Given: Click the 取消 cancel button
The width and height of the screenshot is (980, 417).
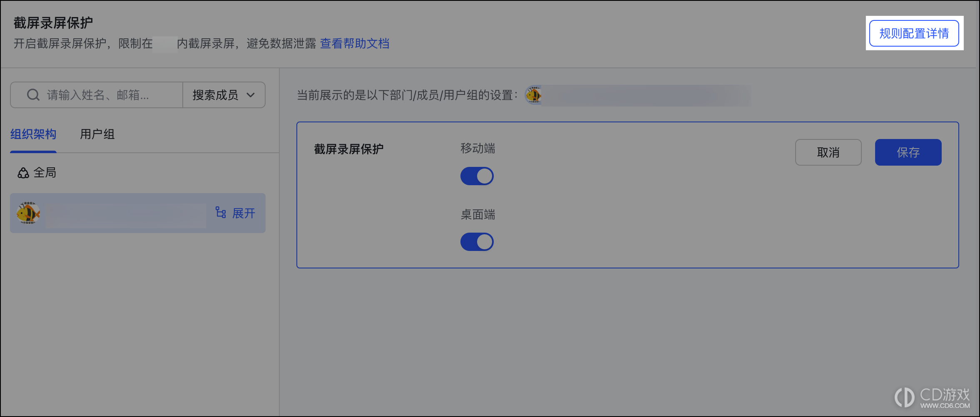Looking at the screenshot, I should [828, 152].
